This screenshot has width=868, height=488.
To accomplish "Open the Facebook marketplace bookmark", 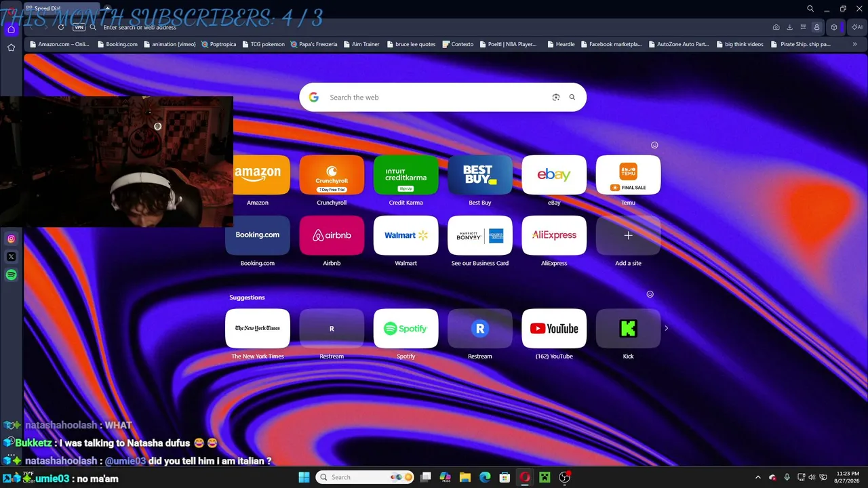I will 610,44.
